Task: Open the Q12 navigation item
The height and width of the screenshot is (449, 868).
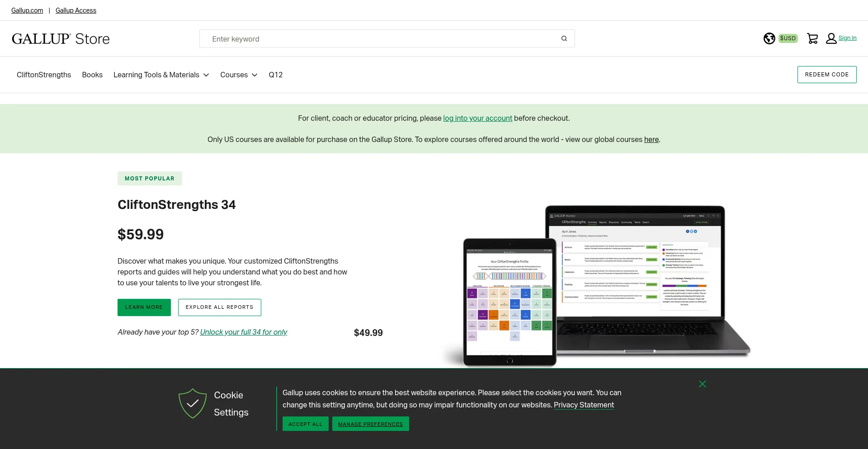Action: pos(275,75)
